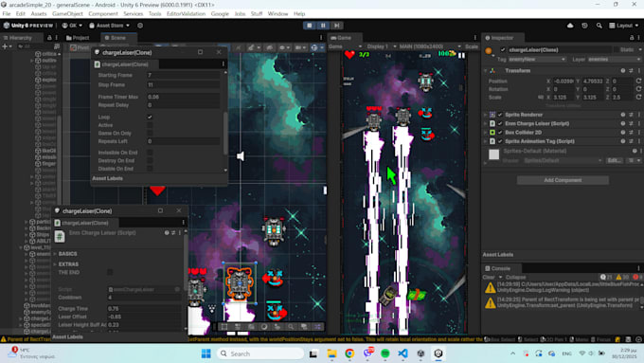Screen dimensions: 644x363
Task: Open the Unity Cloud icon in toolbar
Action: pos(570,26)
